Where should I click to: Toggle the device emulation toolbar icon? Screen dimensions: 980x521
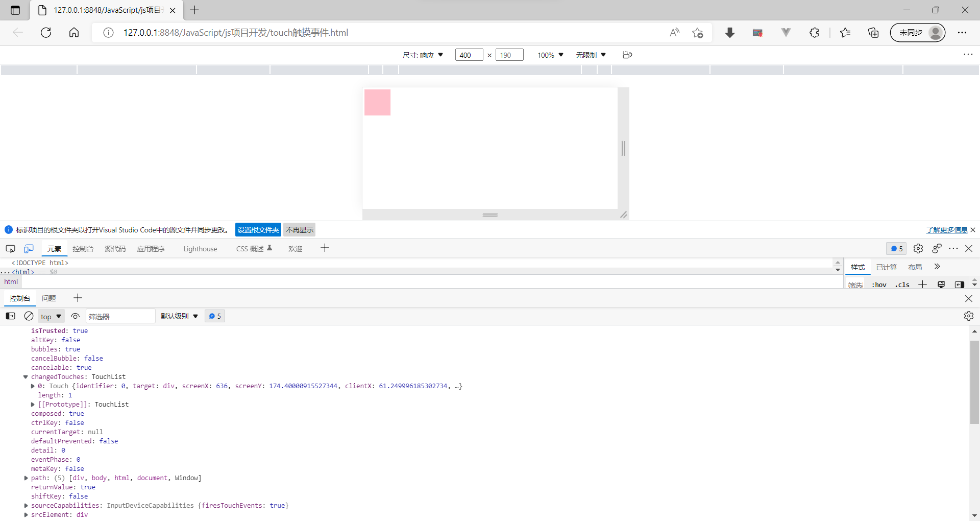click(x=29, y=249)
